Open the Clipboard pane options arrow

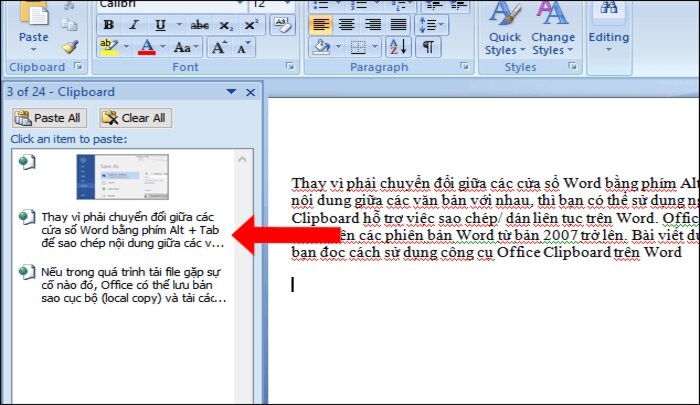click(231, 92)
